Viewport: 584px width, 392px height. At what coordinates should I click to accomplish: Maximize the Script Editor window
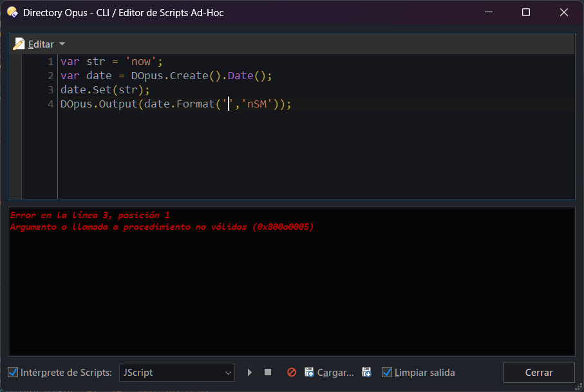(526, 12)
